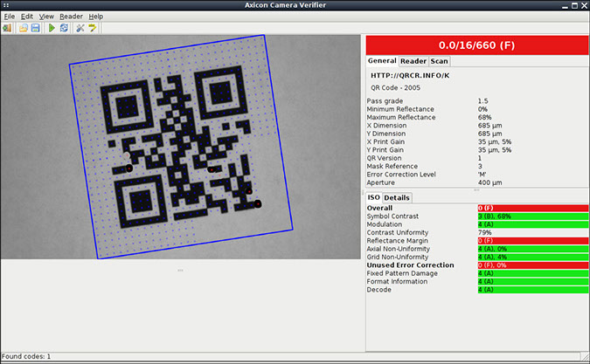Click the 'Found codes: 1' status text
This screenshot has width=590, height=364.
(x=26, y=356)
